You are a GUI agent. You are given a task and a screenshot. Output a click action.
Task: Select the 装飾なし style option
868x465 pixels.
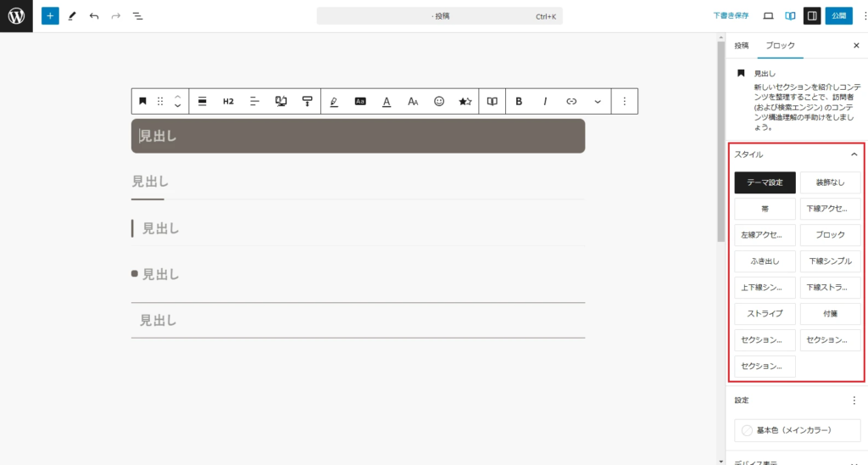click(830, 182)
